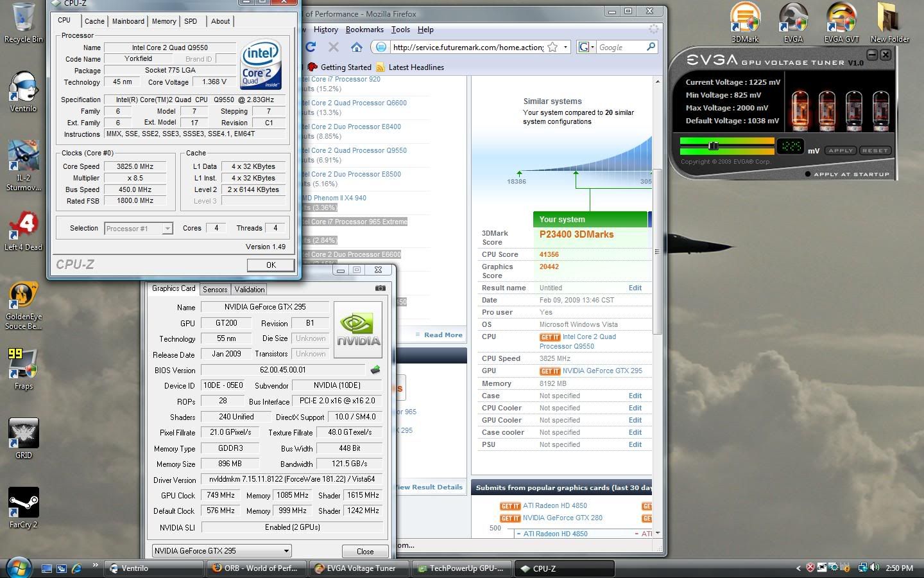
Task: Click the Edit link beside Result name
Action: pyautogui.click(x=635, y=288)
